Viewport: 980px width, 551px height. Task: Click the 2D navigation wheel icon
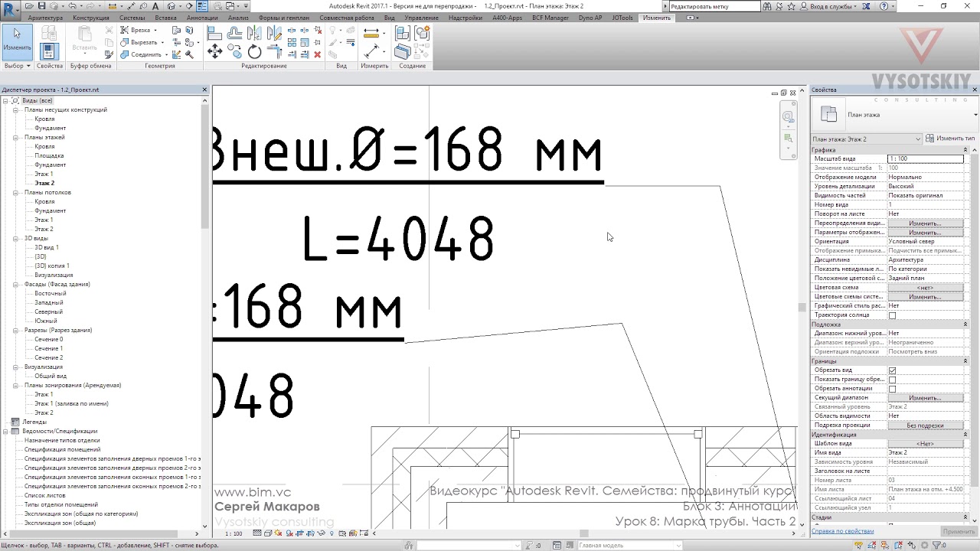[788, 117]
